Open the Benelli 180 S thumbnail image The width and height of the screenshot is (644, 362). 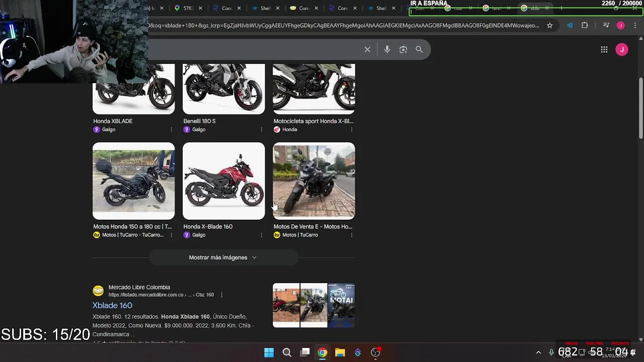(x=224, y=89)
